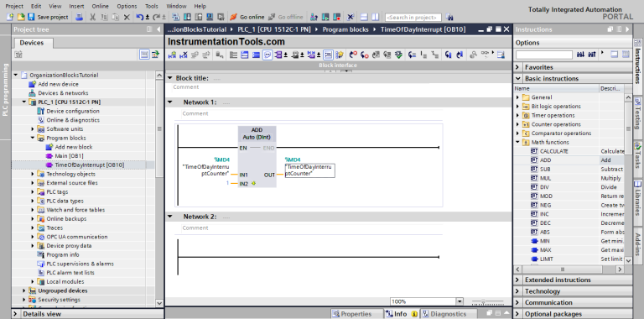
Task: Collapse Network 2
Action: click(169, 217)
